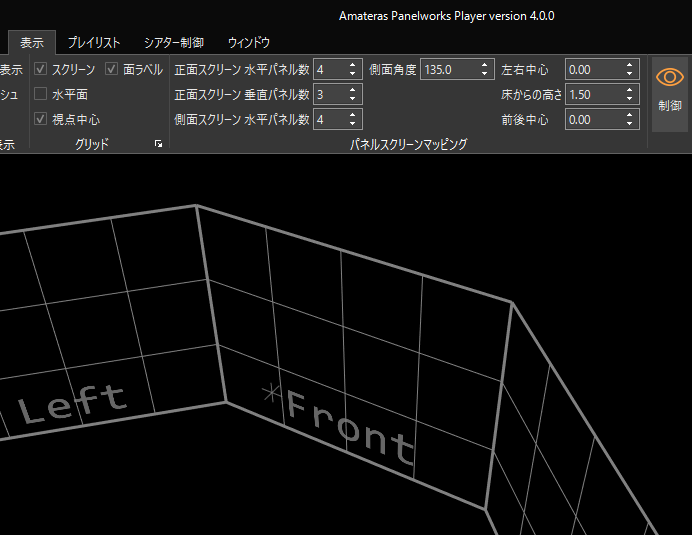The width and height of the screenshot is (692, 535).
Task: Click the 表示 ribbon tab
Action: (x=31, y=42)
